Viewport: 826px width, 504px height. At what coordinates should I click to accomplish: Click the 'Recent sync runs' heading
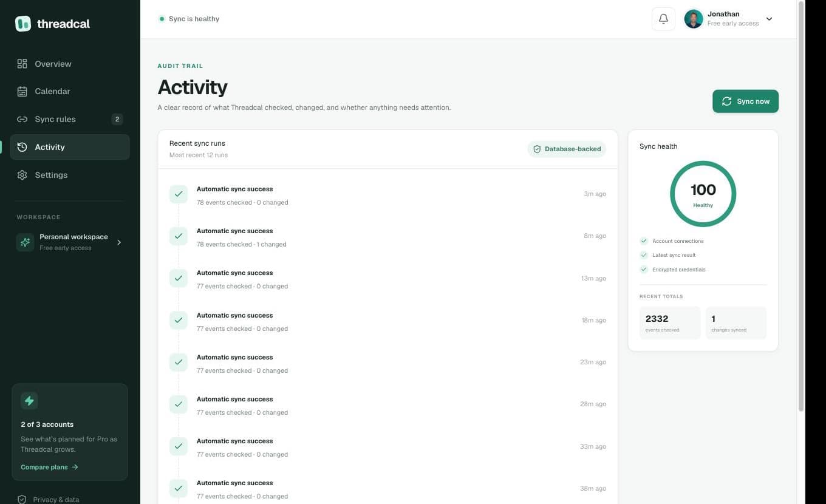pyautogui.click(x=197, y=143)
